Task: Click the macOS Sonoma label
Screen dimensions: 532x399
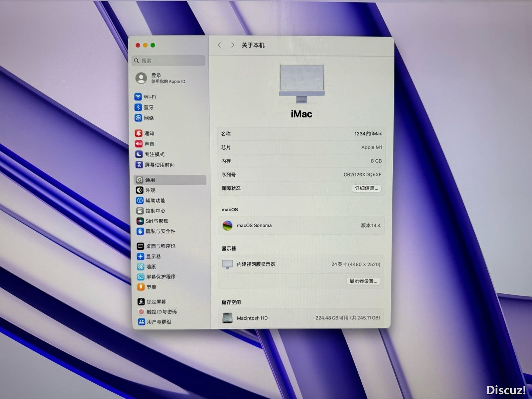Action: pos(254,225)
